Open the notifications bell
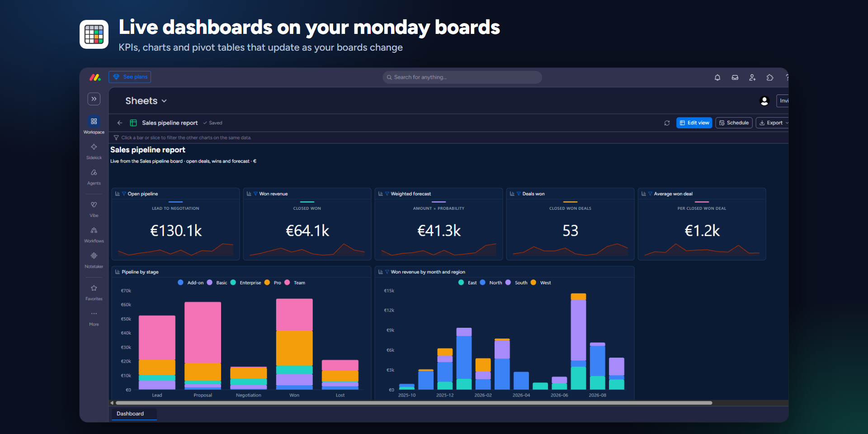Image resolution: width=868 pixels, height=434 pixels. pyautogui.click(x=717, y=77)
